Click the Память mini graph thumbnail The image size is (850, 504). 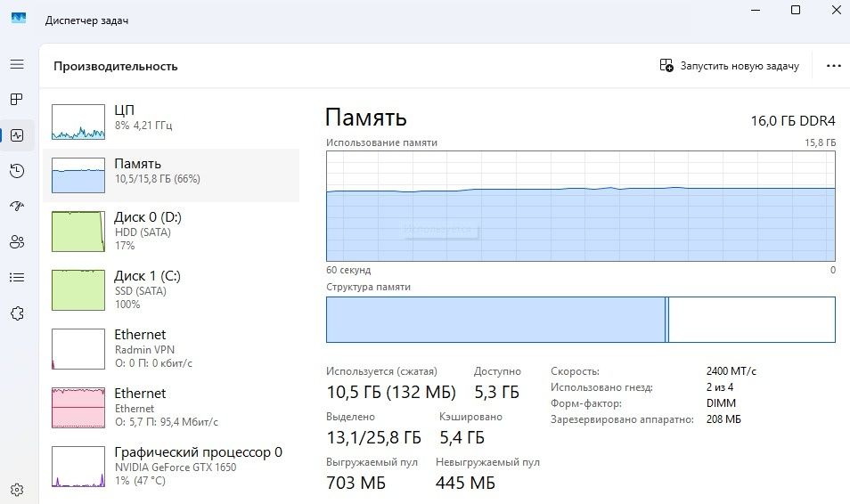tap(78, 175)
